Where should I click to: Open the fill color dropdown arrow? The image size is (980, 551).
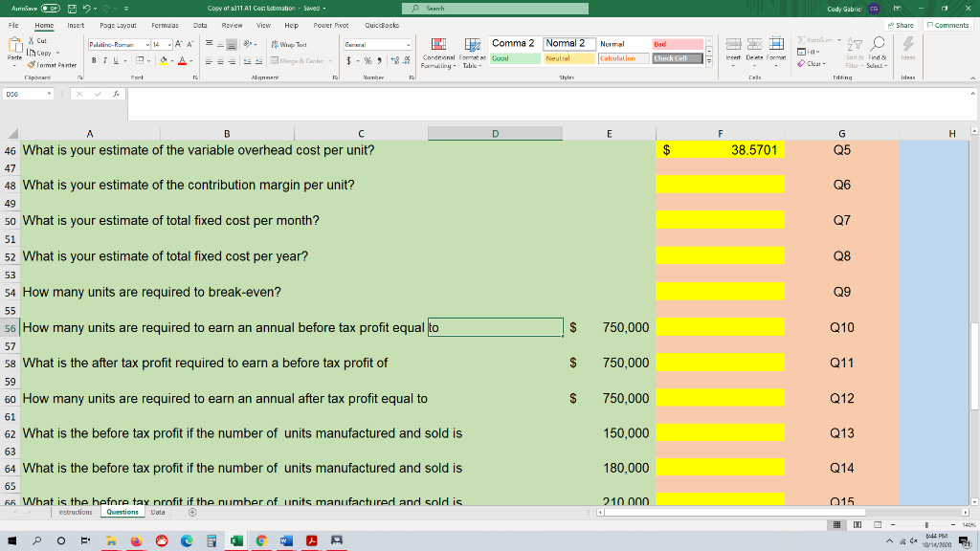pos(172,61)
